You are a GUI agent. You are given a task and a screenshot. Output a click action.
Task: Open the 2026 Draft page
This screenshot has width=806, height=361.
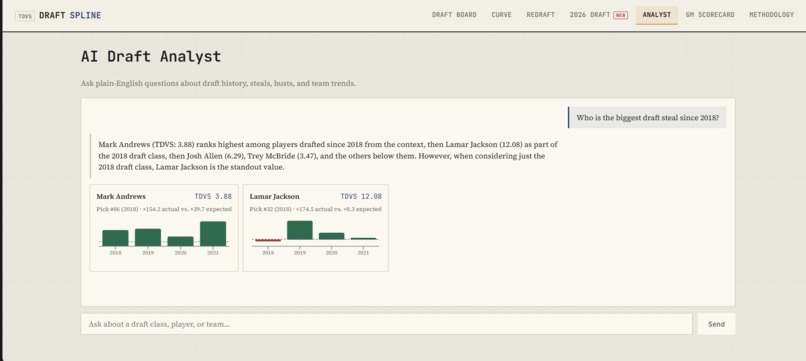tap(590, 15)
